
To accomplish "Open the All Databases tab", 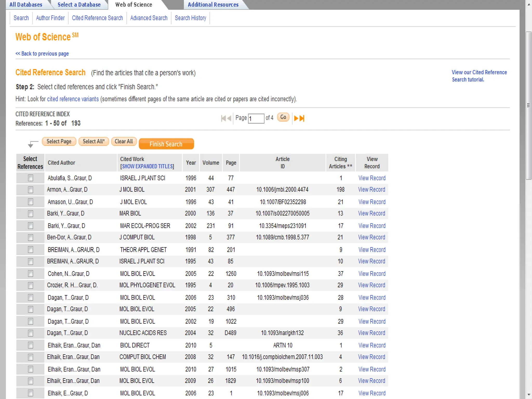I will (x=26, y=5).
